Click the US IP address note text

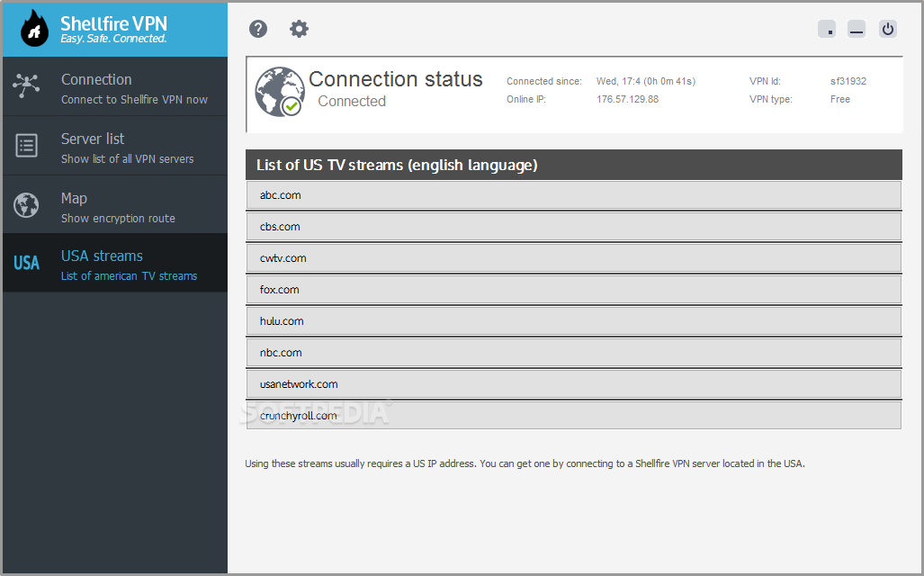click(525, 463)
